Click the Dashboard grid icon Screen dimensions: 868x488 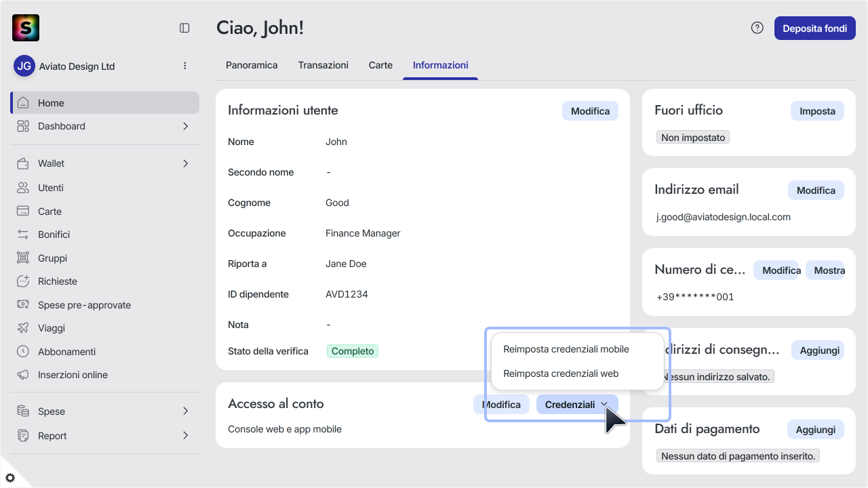[24, 126]
